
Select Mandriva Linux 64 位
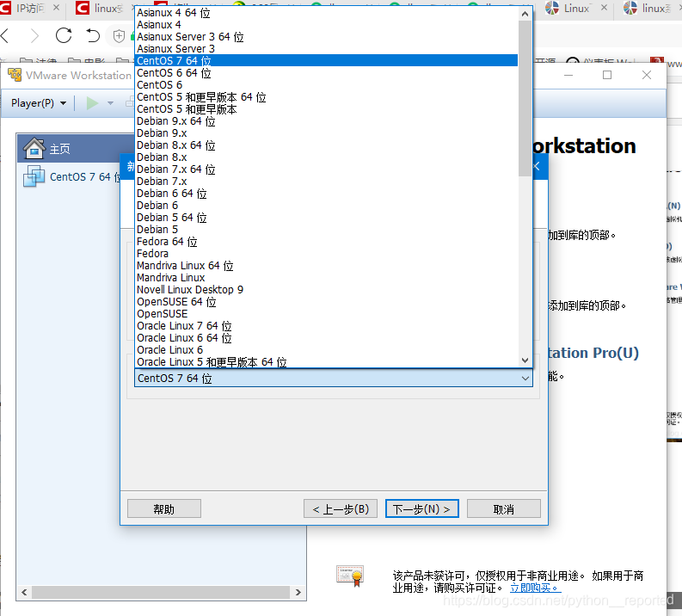[326, 266]
